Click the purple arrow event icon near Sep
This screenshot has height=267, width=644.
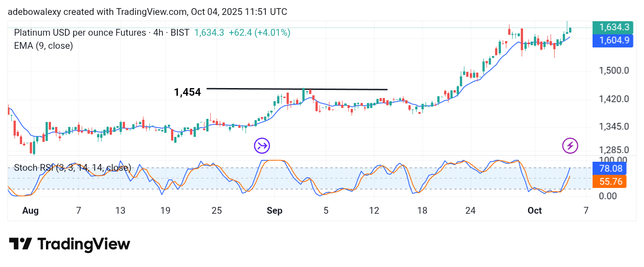(x=262, y=145)
